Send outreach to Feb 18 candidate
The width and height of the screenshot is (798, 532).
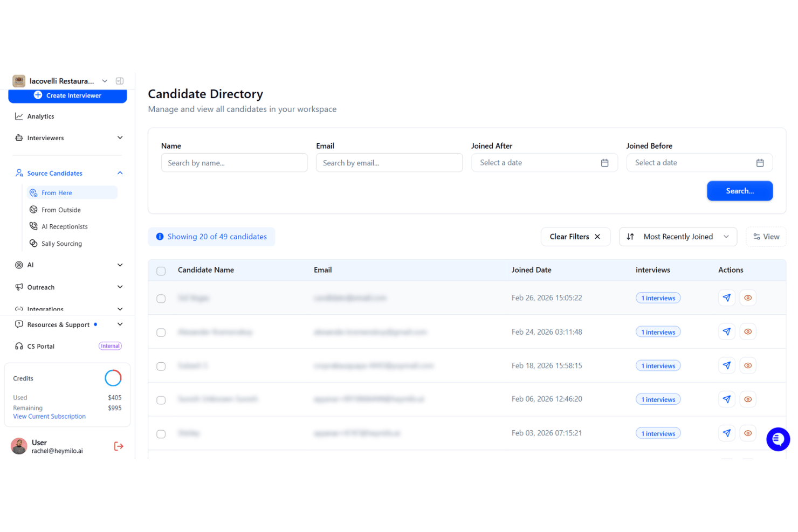727,365
